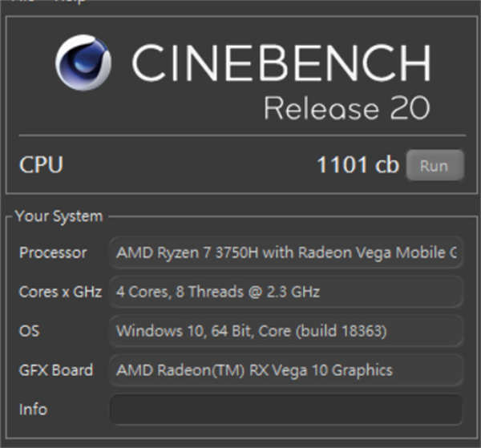Select the Processor name field
Image resolution: width=481 pixels, height=448 pixels.
285,252
